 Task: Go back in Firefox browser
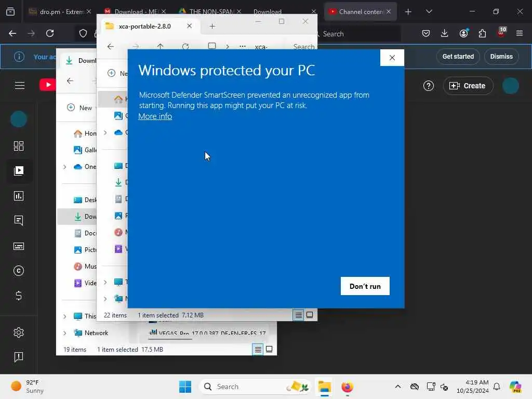(x=12, y=33)
